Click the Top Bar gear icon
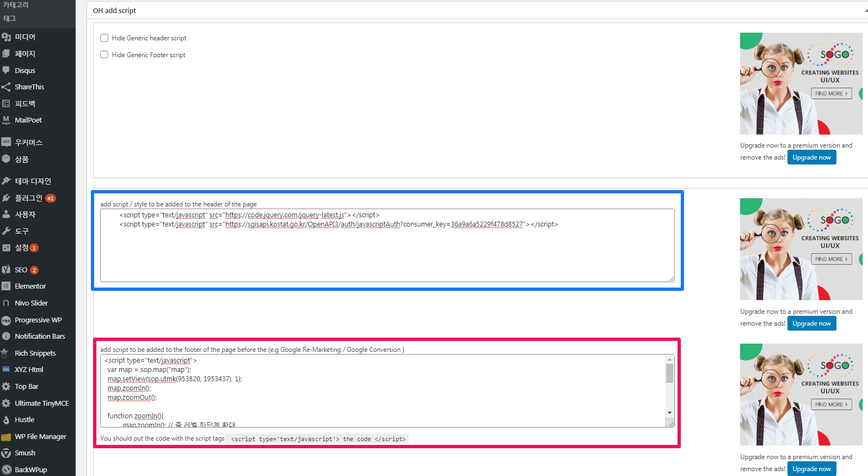868x476 pixels. 6,386
